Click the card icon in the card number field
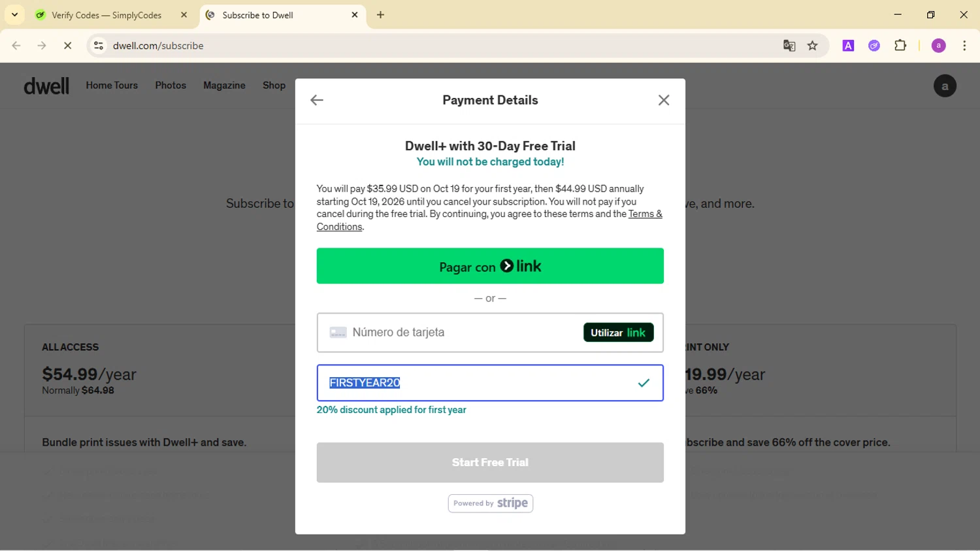Image resolution: width=980 pixels, height=551 pixels. (338, 333)
